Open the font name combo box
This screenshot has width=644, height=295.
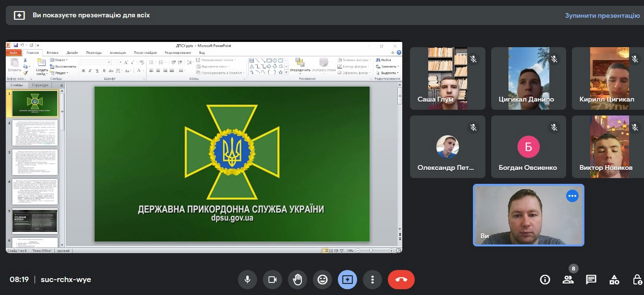point(95,62)
